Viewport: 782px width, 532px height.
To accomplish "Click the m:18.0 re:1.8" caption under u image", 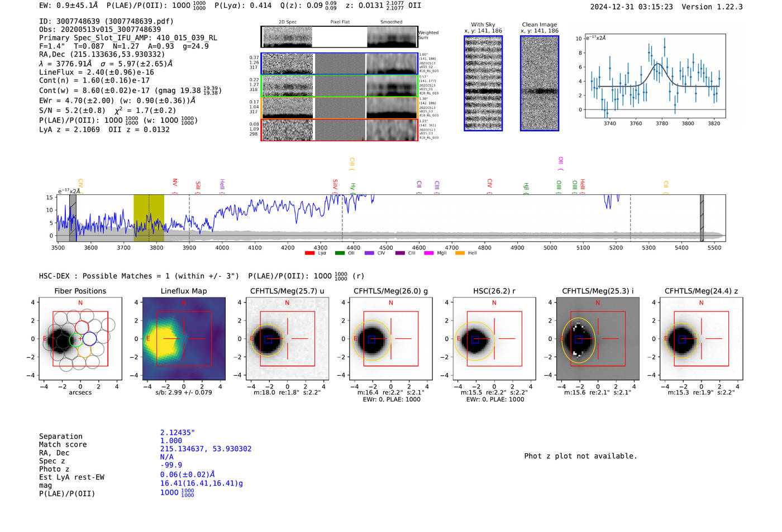I will click(287, 392).
